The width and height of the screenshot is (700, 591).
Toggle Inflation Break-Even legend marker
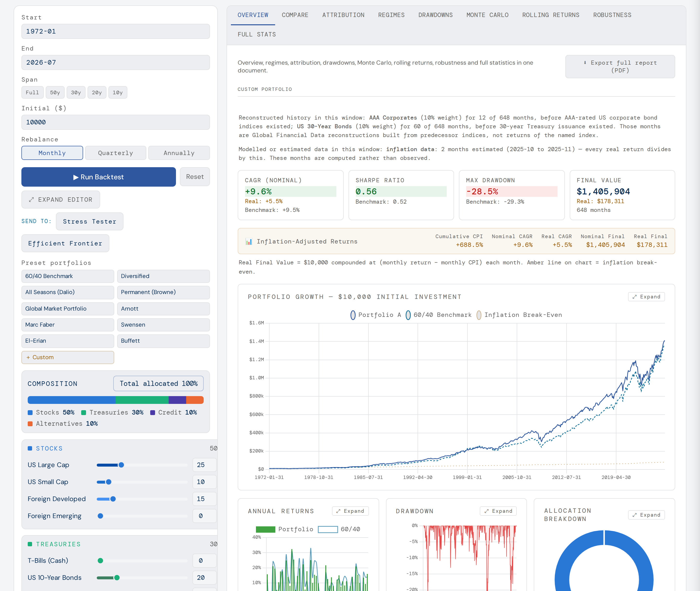[x=479, y=315]
